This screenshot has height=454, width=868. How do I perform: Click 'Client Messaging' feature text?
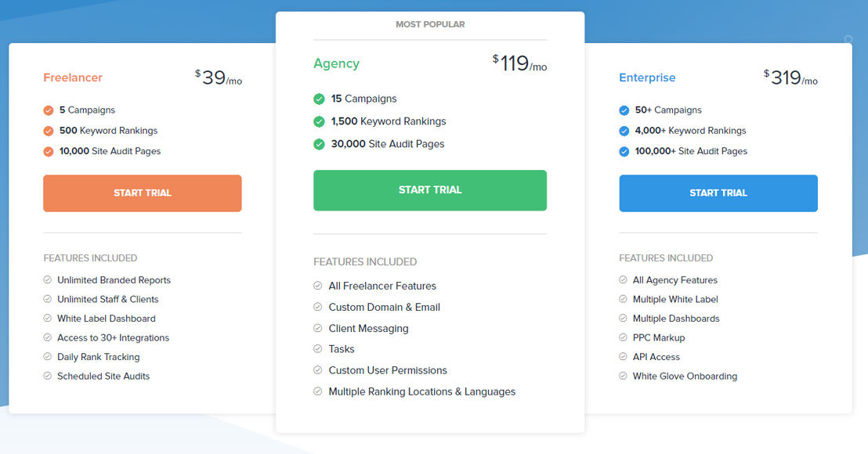click(369, 329)
